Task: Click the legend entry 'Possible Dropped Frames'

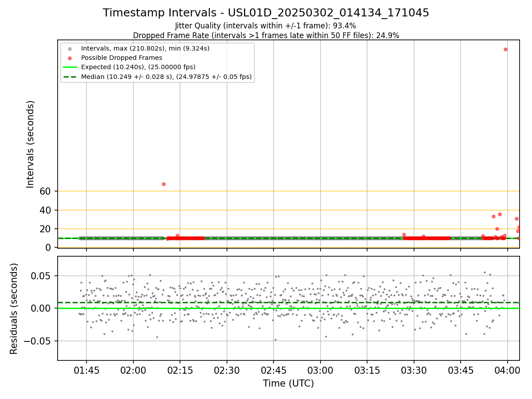Action: [121, 58]
